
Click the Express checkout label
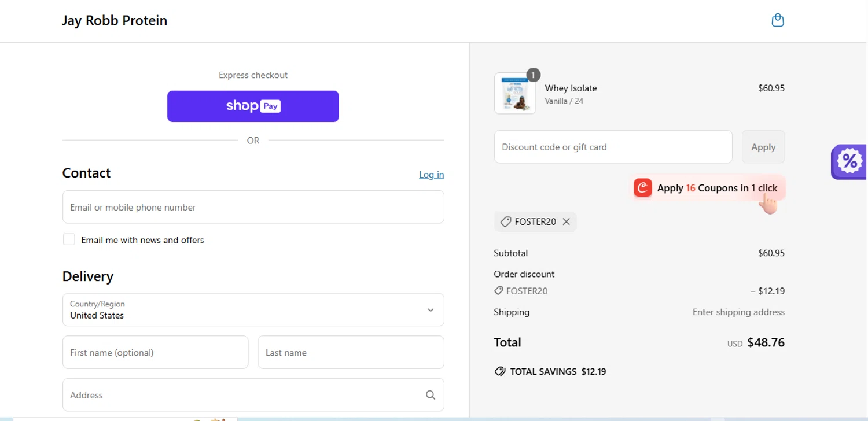point(253,75)
